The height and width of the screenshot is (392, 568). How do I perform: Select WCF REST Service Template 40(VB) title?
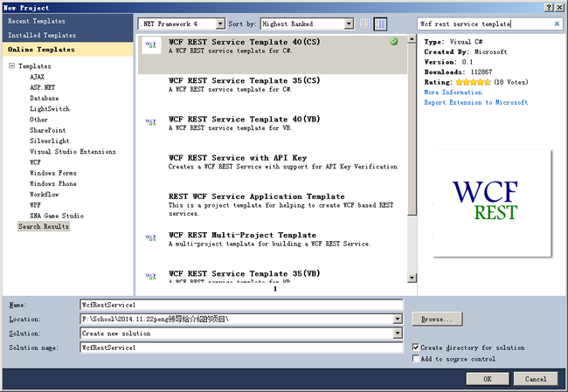[244, 119]
